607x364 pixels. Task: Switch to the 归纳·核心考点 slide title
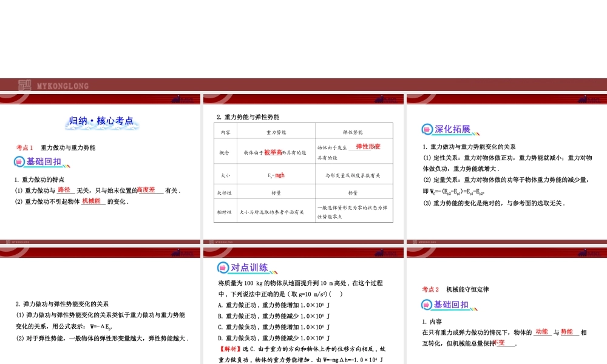[x=101, y=120]
